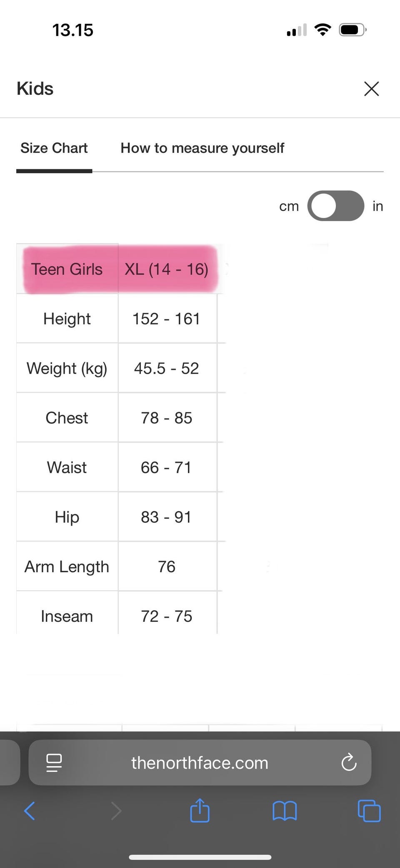Switch to How to measure yourself tab
The image size is (400, 868).
[202, 148]
